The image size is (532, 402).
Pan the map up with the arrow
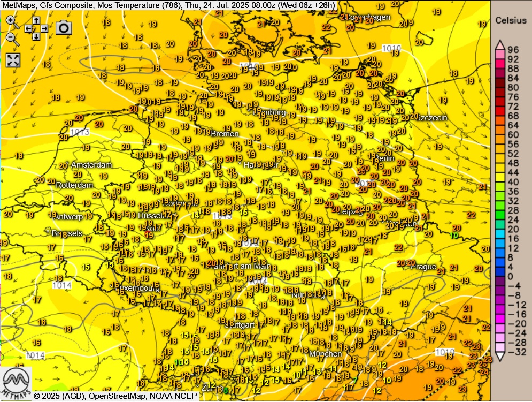coord(36,20)
